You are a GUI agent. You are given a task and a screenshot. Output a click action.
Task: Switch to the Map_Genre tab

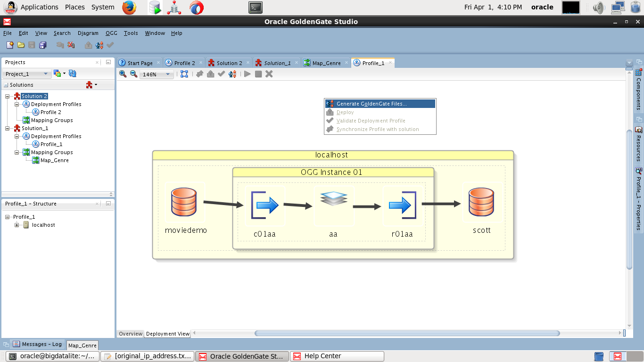326,63
